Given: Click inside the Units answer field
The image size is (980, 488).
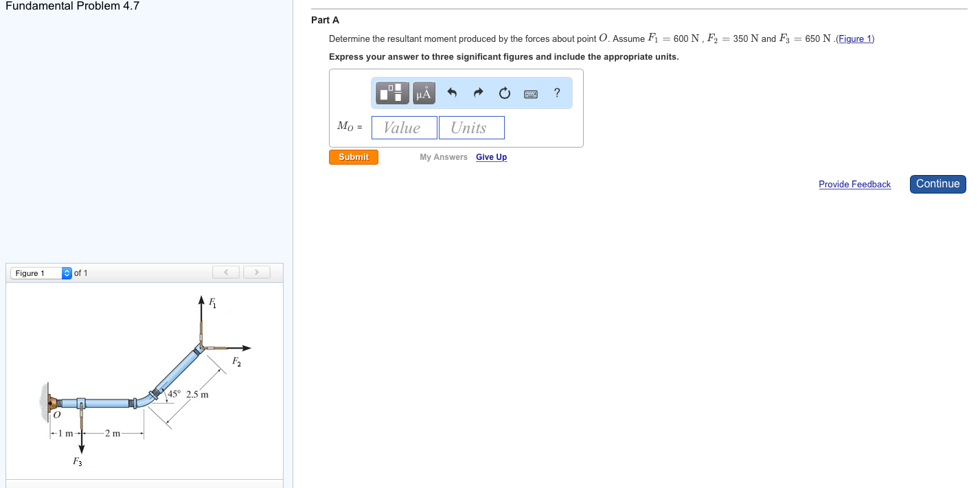Looking at the screenshot, I should [x=471, y=127].
